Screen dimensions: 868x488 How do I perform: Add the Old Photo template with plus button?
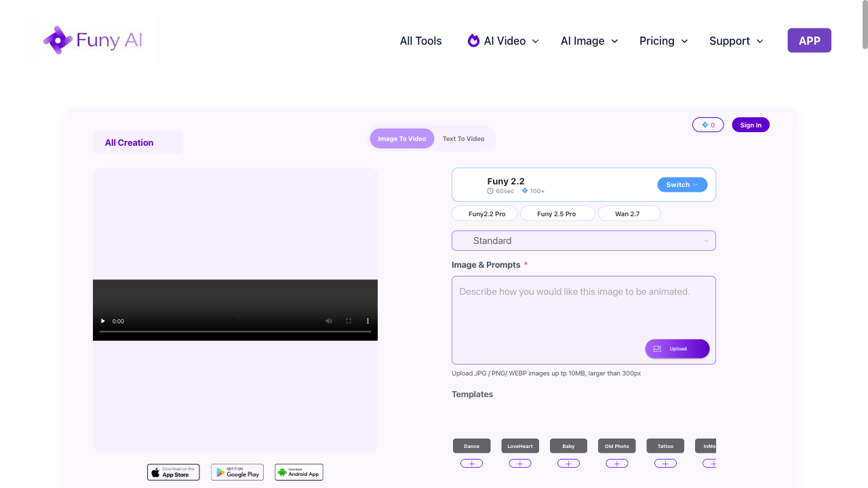point(617,464)
